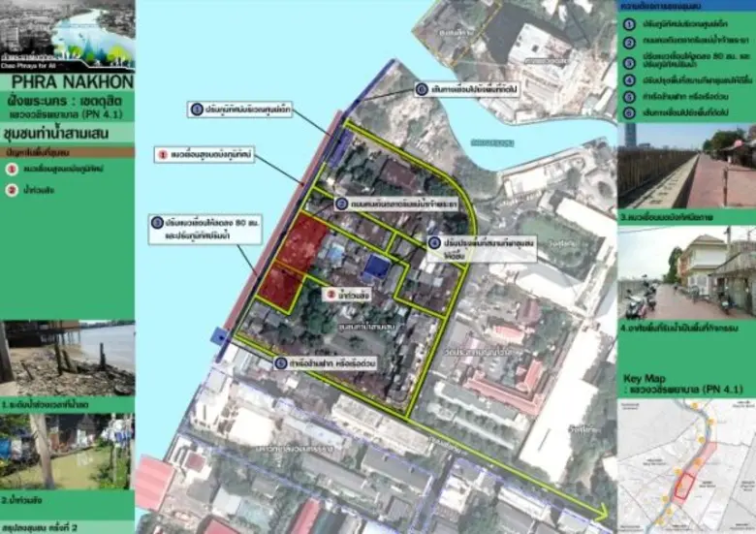The width and height of the screenshot is (756, 534).
Task: Click red number 1 in left green legend
Action: point(13,171)
